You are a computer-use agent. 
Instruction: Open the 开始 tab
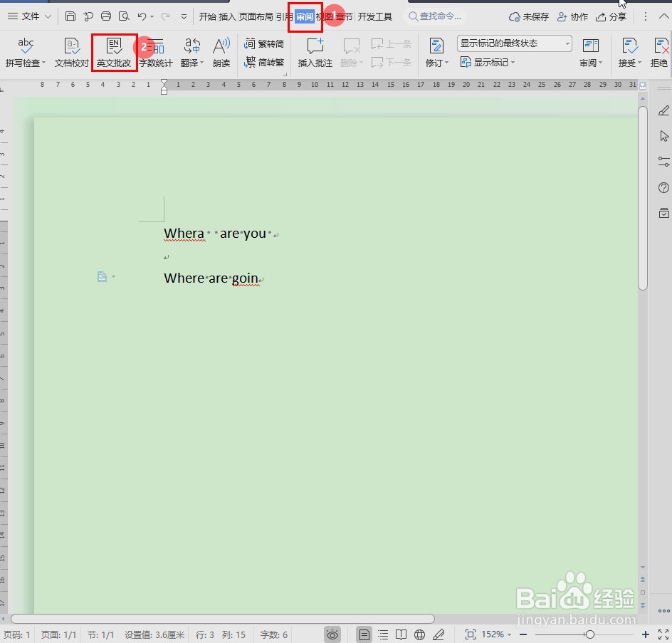tap(207, 16)
